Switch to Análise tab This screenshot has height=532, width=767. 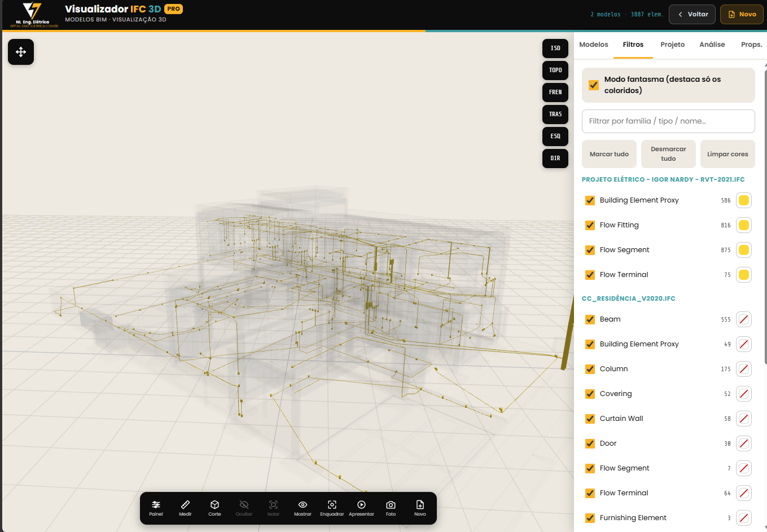click(712, 45)
